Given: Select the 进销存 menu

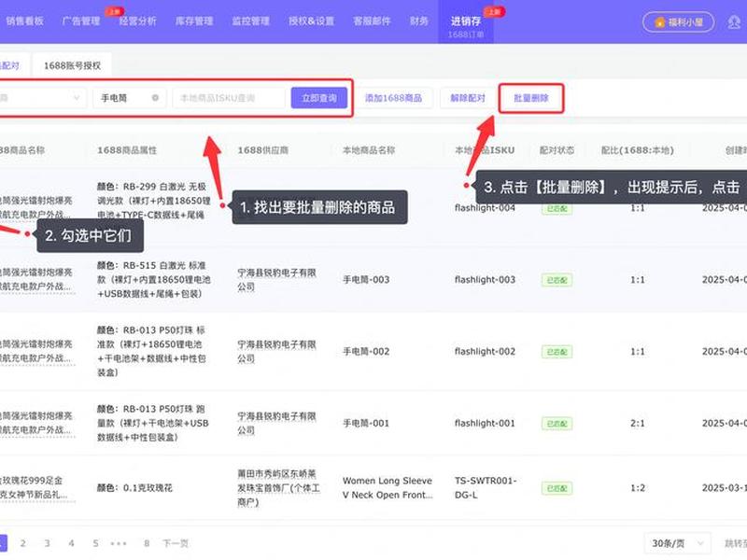Looking at the screenshot, I should [x=465, y=21].
